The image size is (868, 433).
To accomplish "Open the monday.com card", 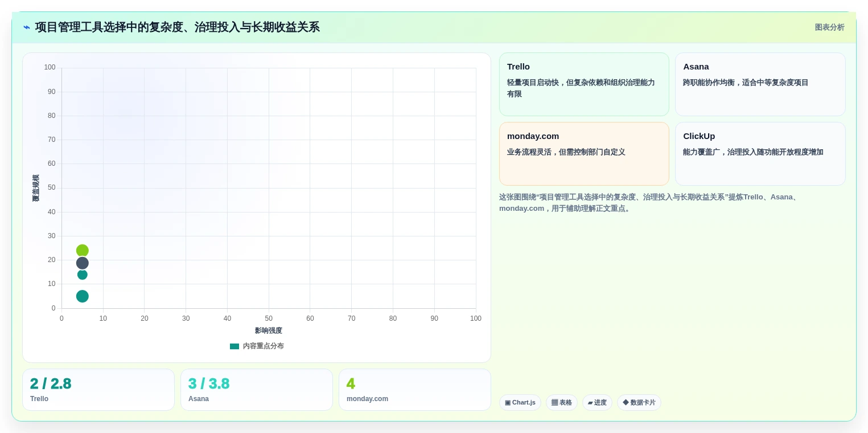I will pos(584,154).
